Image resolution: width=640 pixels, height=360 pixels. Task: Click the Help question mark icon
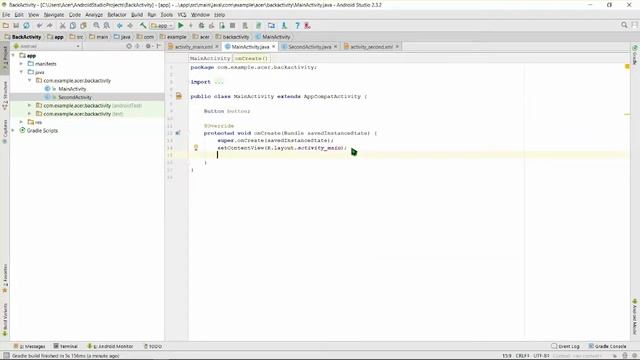297,26
